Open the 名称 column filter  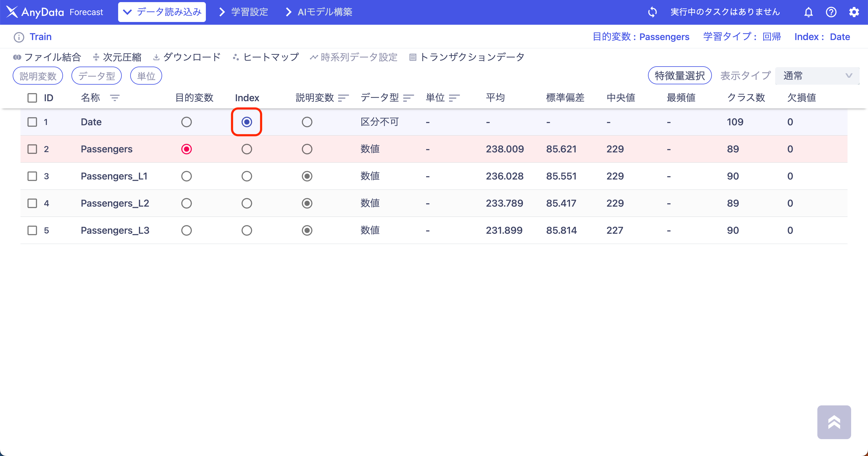coord(115,98)
